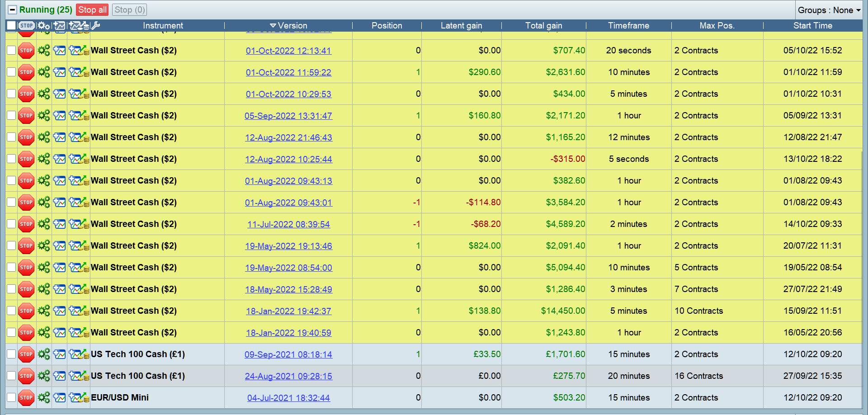The width and height of the screenshot is (868, 415).
Task: Select the 16 Contracts max position cell
Action: tap(698, 376)
